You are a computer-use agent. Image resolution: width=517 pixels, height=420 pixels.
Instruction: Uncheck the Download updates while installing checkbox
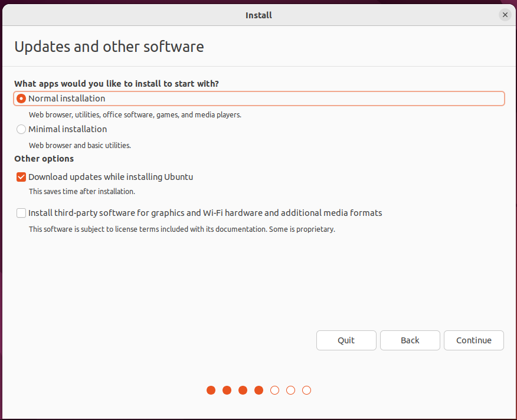(21, 177)
